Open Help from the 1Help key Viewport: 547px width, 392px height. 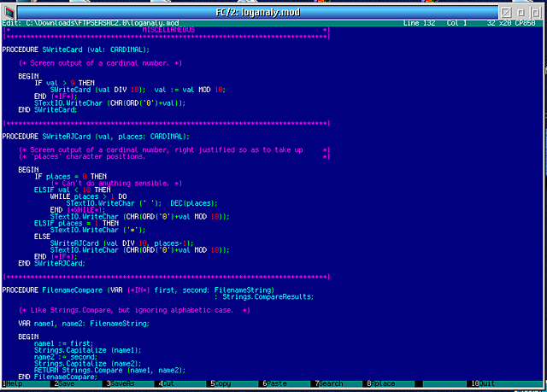tap(13, 383)
